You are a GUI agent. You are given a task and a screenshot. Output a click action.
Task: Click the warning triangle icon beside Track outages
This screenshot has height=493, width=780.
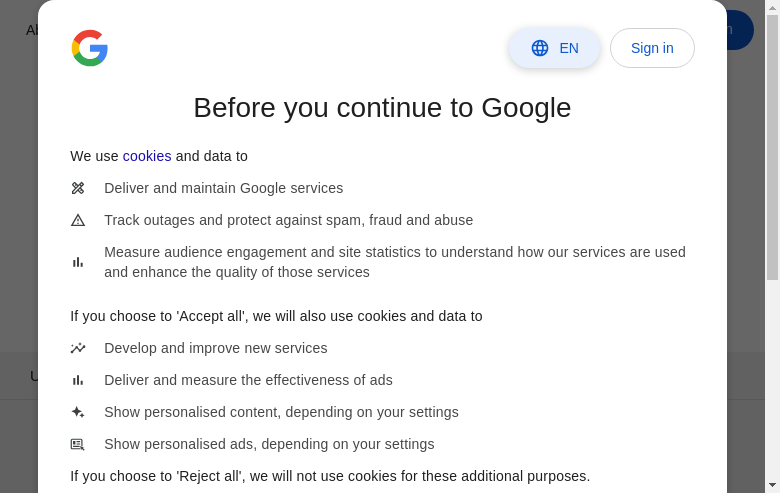point(78,220)
